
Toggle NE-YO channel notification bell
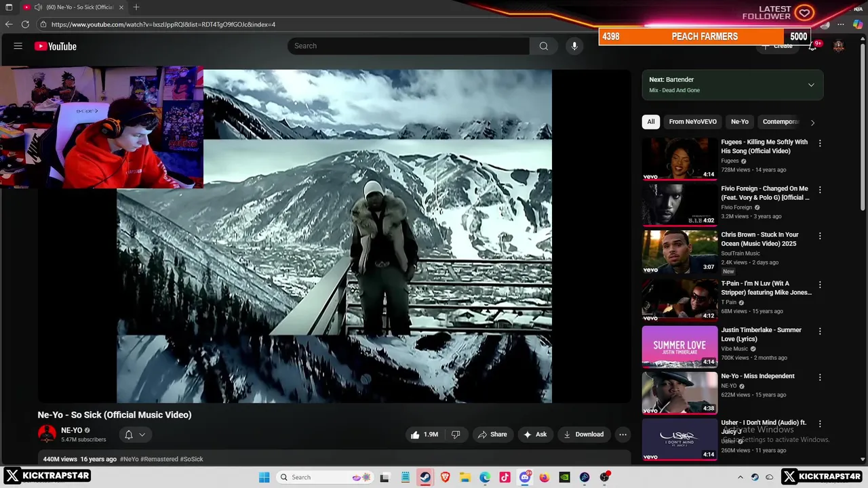129,434
